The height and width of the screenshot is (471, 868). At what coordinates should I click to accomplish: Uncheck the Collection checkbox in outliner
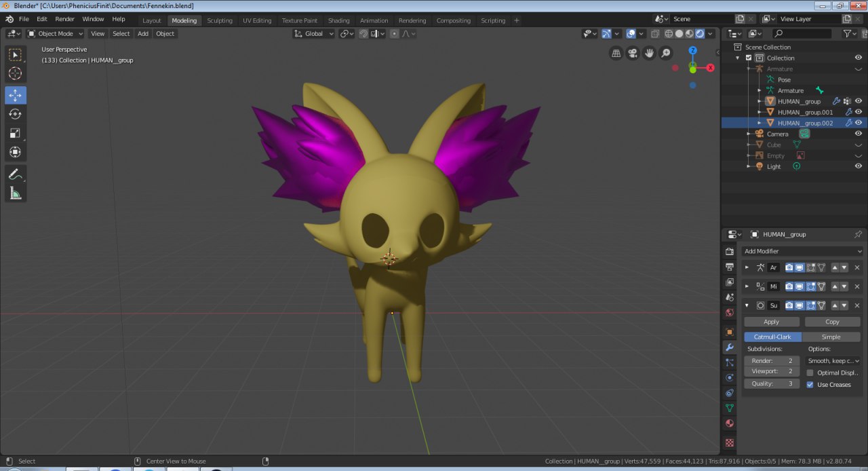[x=749, y=58]
